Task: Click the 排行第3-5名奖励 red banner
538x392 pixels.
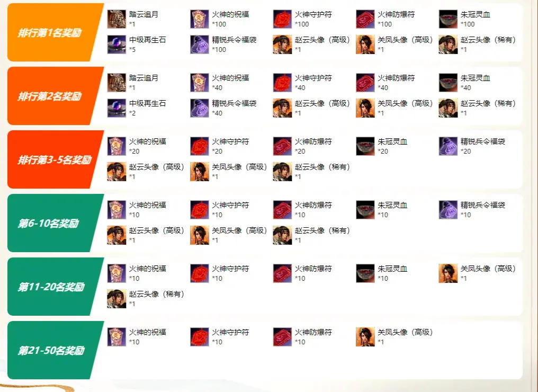Action: click(x=55, y=159)
